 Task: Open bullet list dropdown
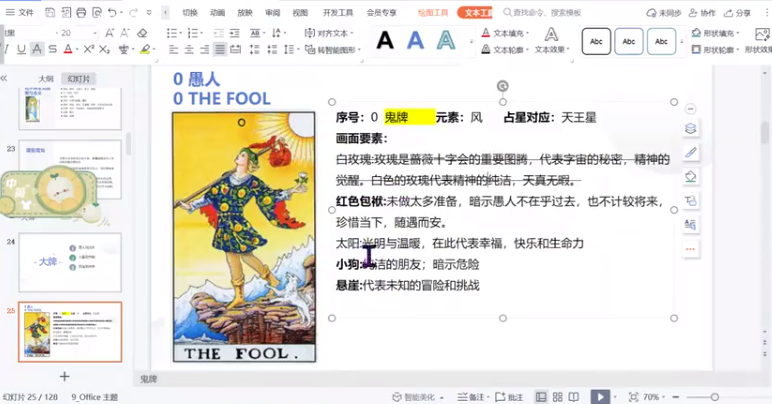(180, 33)
